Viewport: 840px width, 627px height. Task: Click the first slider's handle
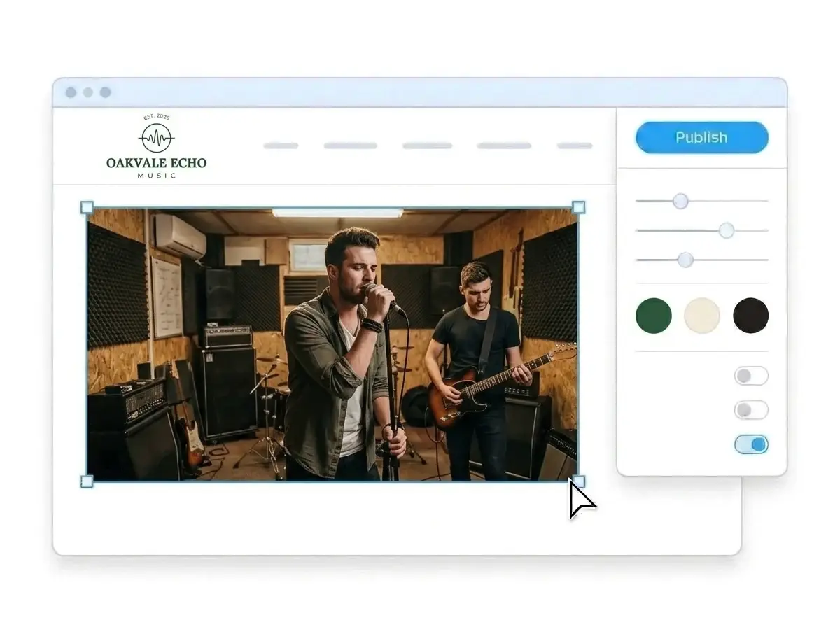coord(680,202)
